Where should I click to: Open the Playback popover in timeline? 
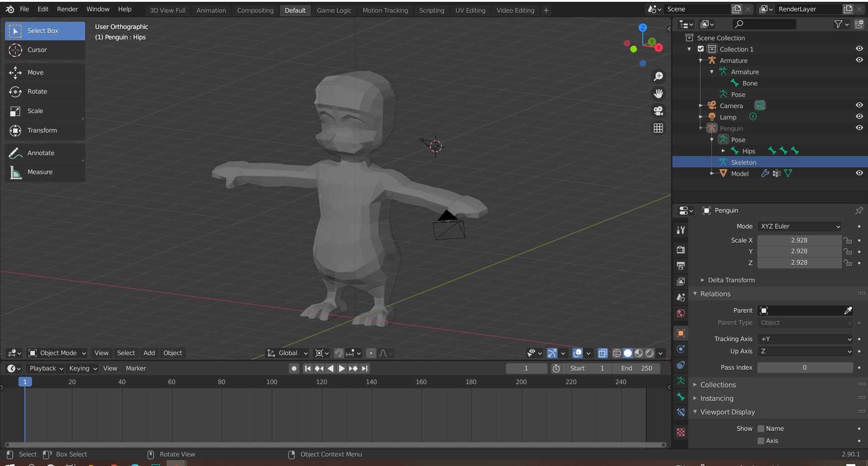(46, 368)
